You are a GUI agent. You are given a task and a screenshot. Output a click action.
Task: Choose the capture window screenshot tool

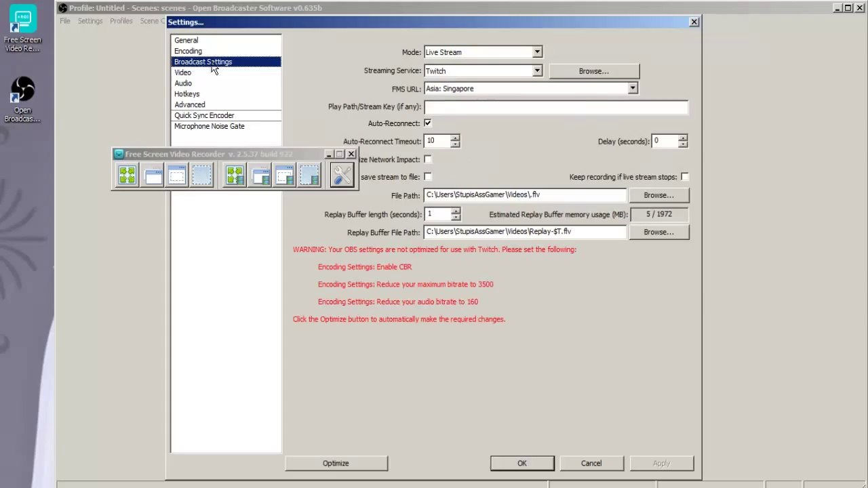point(153,176)
